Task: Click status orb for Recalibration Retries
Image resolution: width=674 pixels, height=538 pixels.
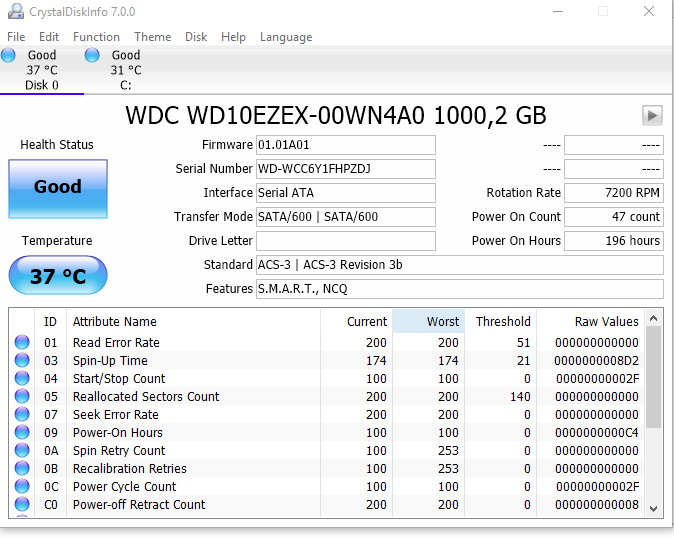Action: tap(22, 468)
